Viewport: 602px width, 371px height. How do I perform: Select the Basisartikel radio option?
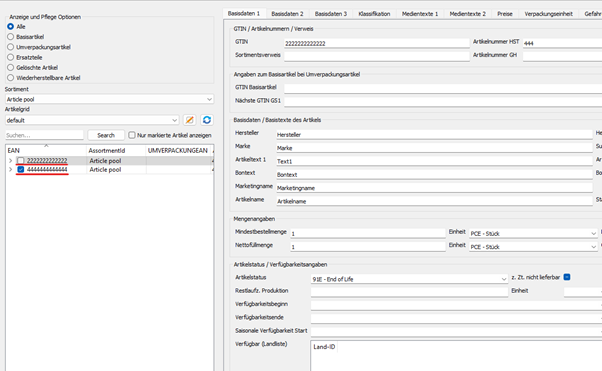11,37
